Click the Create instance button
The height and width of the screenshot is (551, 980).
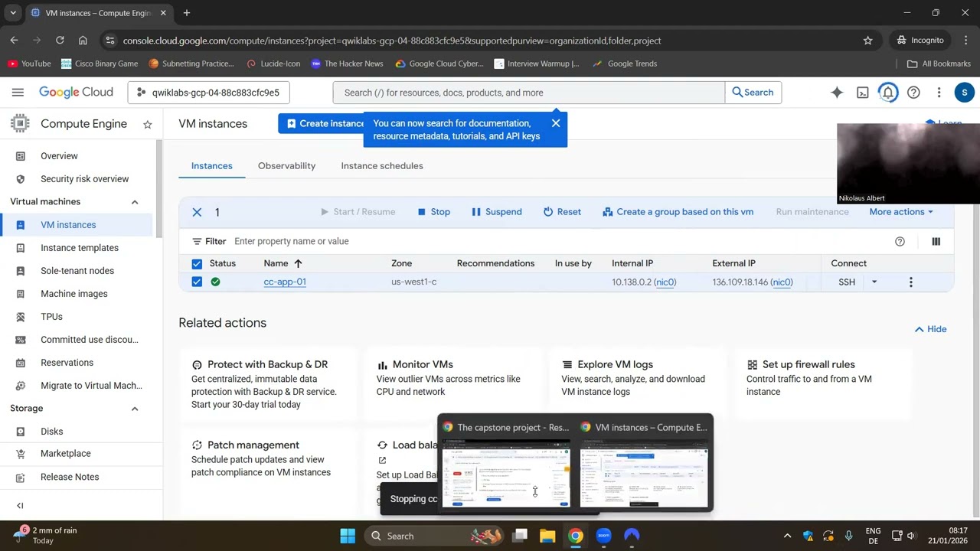pos(322,123)
